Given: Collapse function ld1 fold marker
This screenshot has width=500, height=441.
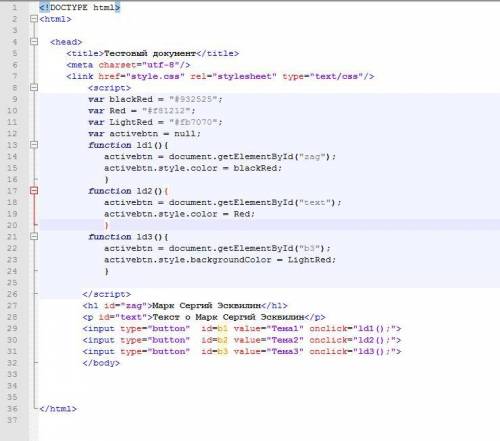Looking at the screenshot, I should [34, 145].
